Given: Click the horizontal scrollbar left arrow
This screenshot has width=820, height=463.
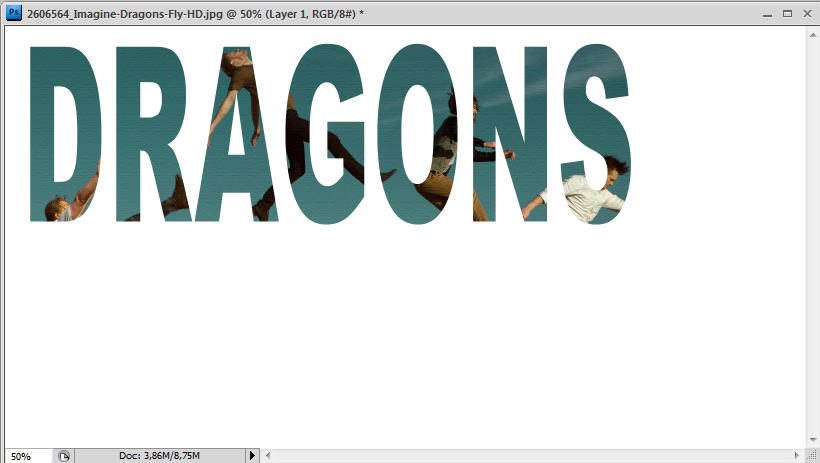Looking at the screenshot, I should click(x=268, y=456).
